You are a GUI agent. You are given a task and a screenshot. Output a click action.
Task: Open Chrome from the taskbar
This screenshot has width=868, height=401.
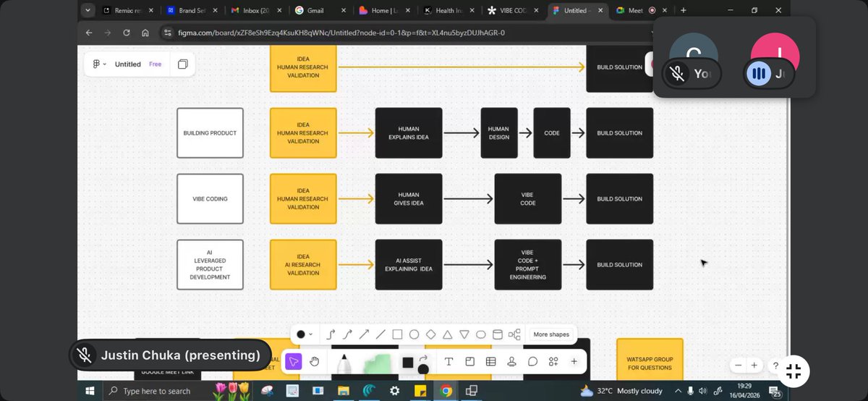446,391
